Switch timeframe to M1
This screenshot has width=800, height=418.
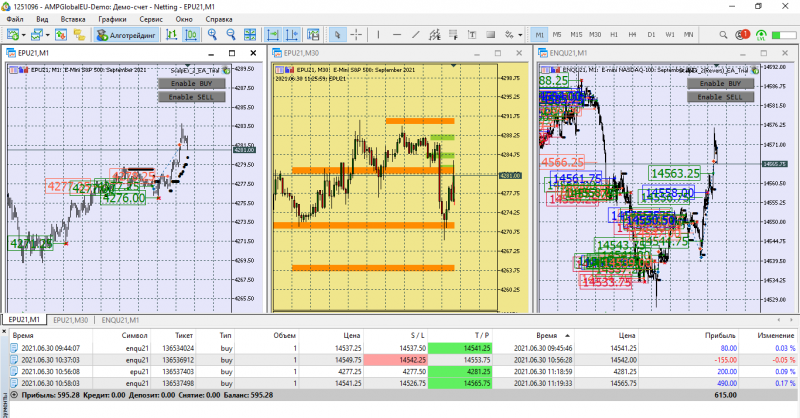pyautogui.click(x=540, y=35)
